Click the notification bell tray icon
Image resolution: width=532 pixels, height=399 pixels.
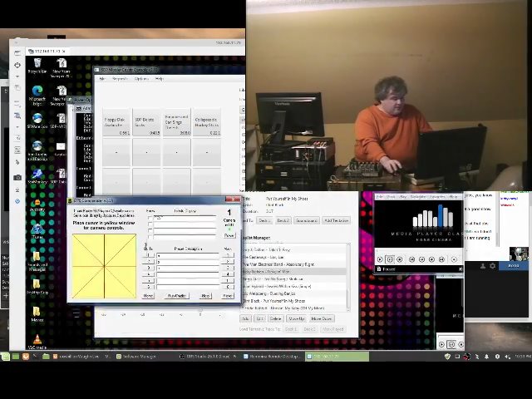click(486, 357)
